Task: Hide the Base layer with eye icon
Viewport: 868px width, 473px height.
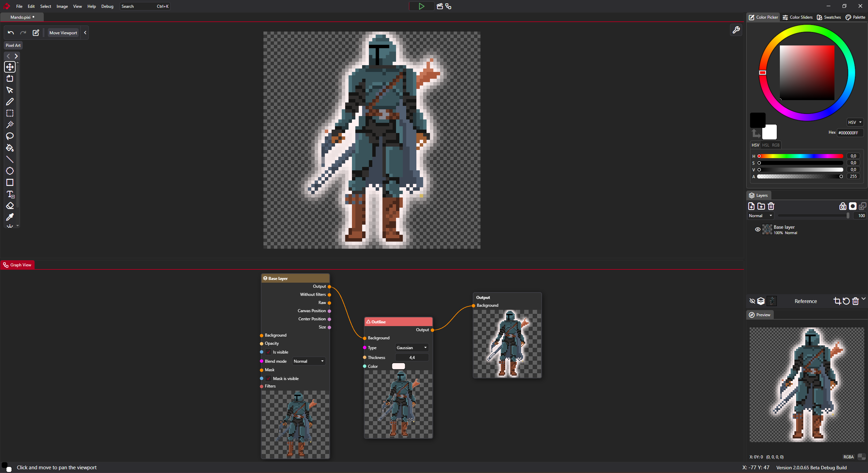Action: coord(758,230)
